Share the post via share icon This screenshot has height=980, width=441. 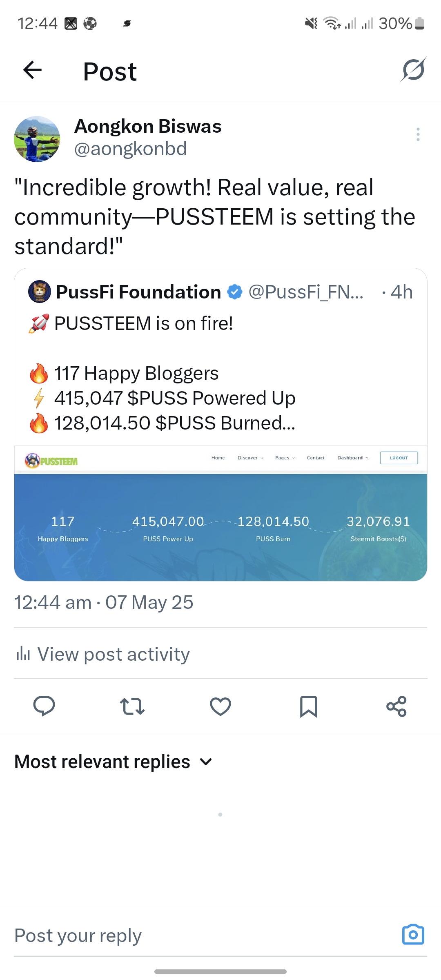pyautogui.click(x=396, y=706)
